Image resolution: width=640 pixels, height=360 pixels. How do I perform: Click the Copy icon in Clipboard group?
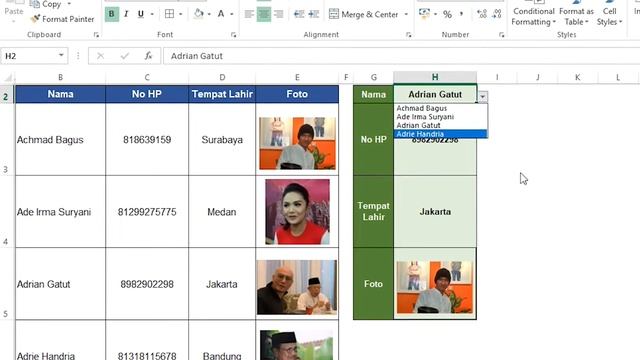(x=35, y=4)
